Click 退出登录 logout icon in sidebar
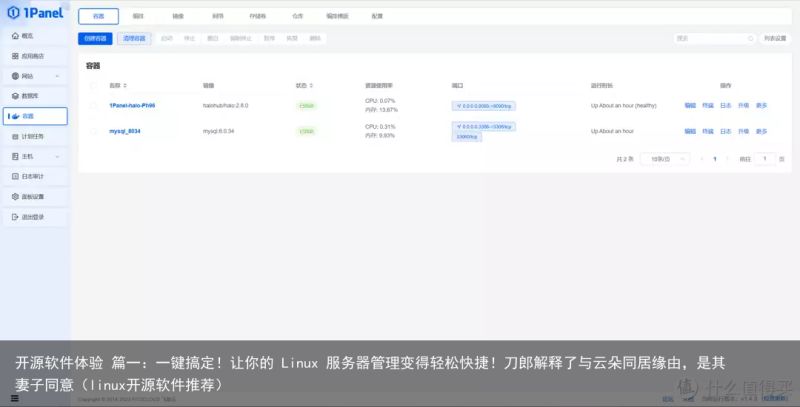This screenshot has height=407, width=800. 15,217
